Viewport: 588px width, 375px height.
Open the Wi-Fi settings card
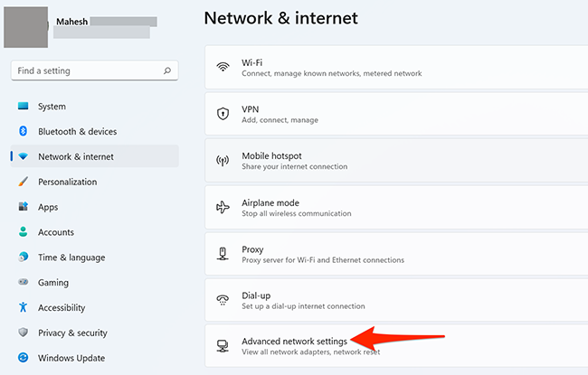click(396, 67)
